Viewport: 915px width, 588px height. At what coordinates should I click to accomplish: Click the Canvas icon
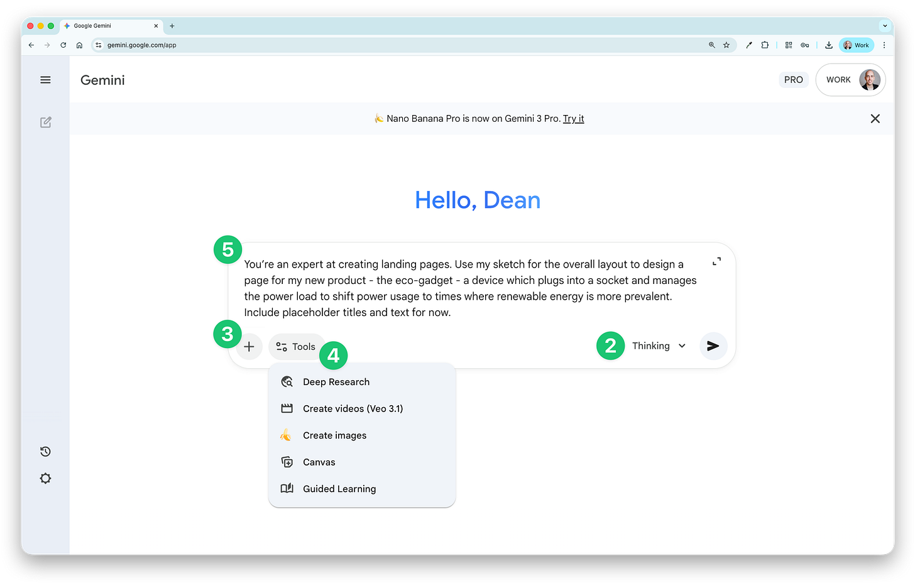[287, 462]
